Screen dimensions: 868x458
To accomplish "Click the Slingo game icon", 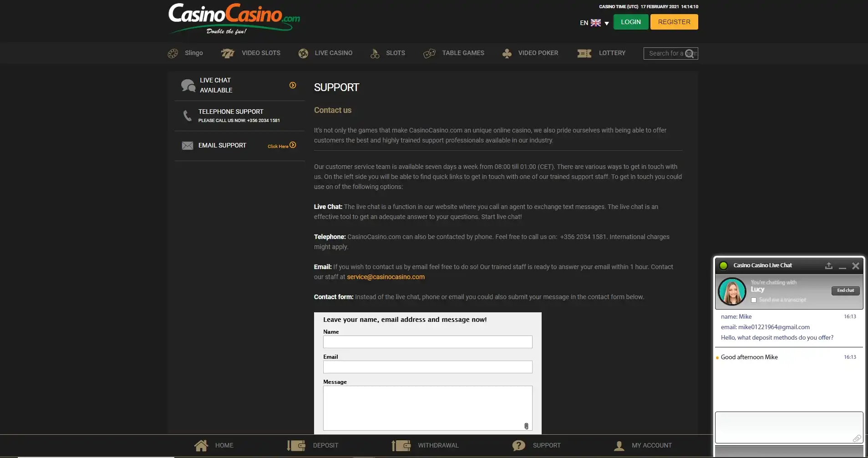I will tap(173, 53).
